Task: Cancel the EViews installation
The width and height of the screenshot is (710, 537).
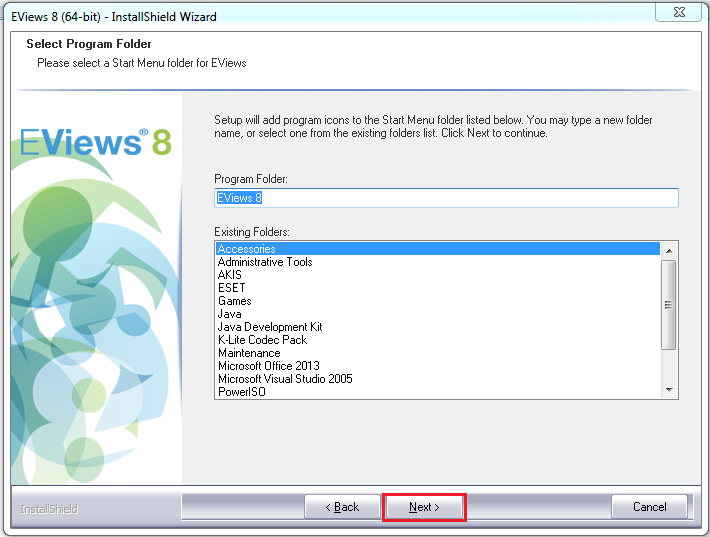Action: pos(649,507)
